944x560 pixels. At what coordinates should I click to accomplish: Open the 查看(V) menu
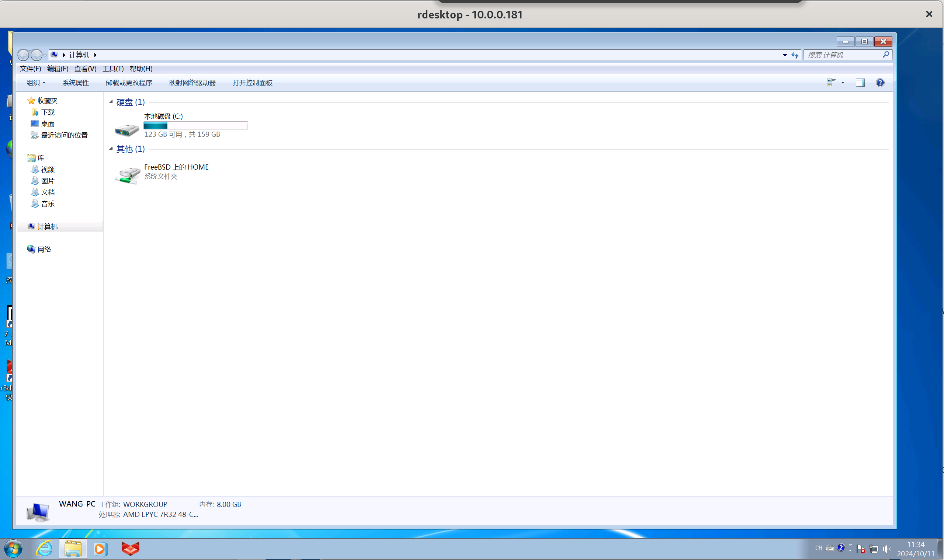pos(85,69)
